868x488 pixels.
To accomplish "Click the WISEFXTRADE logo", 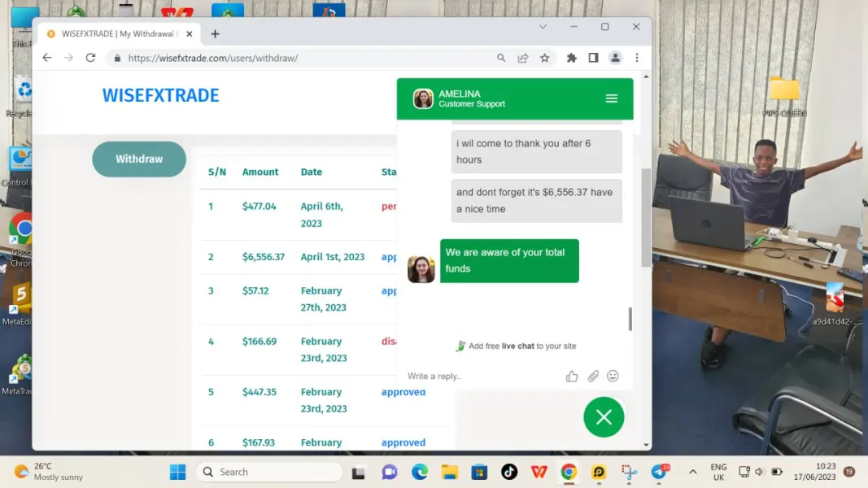I will coord(160,95).
